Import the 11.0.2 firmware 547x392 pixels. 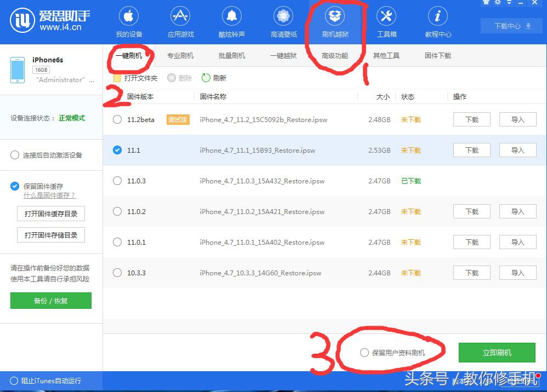point(518,211)
